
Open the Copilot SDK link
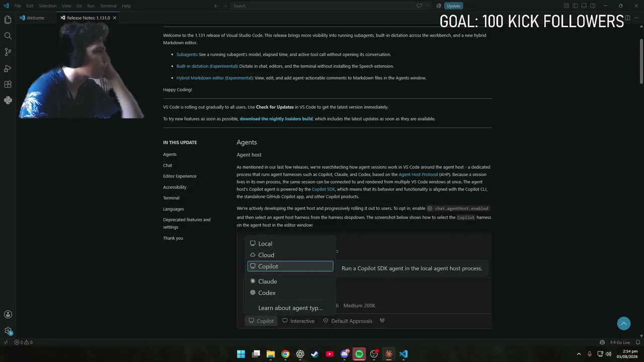(324, 189)
